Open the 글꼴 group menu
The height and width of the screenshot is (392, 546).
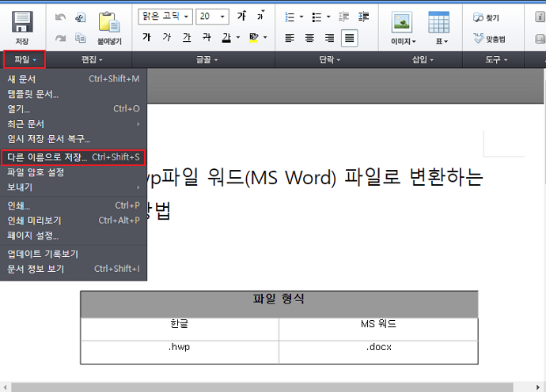[207, 60]
